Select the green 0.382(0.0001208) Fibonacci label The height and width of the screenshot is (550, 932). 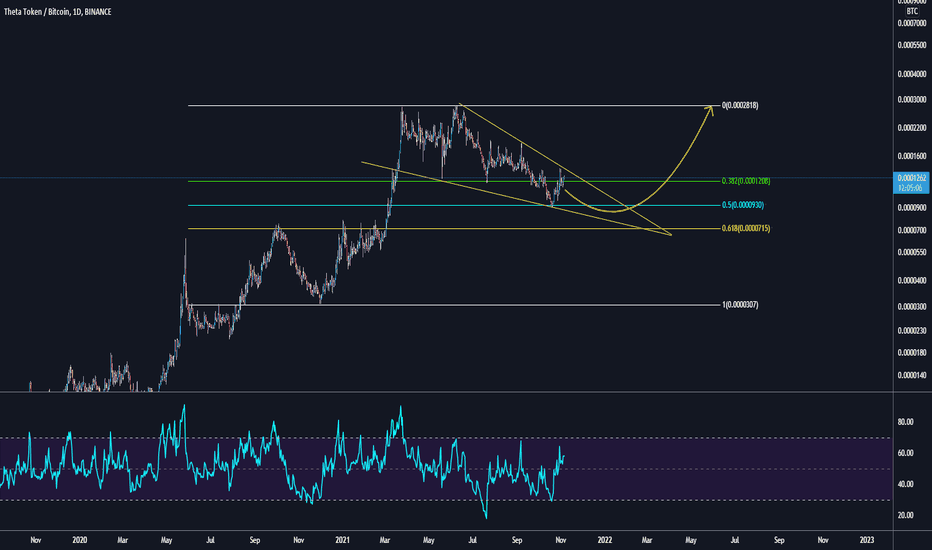click(746, 181)
